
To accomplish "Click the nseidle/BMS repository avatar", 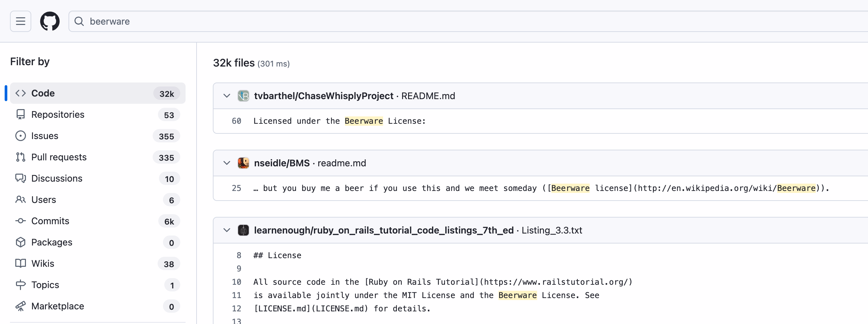I will [x=243, y=163].
